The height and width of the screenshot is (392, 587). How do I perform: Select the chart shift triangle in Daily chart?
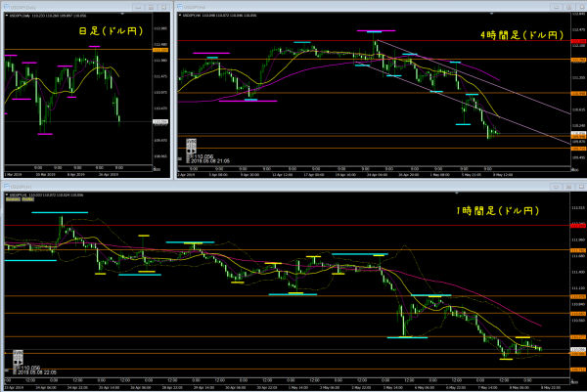(x=122, y=15)
